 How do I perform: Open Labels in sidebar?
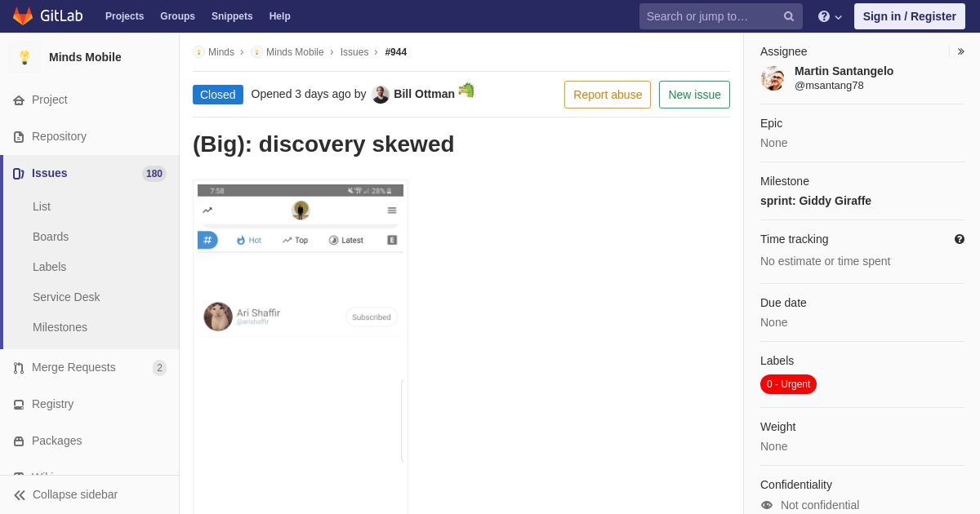pos(49,267)
